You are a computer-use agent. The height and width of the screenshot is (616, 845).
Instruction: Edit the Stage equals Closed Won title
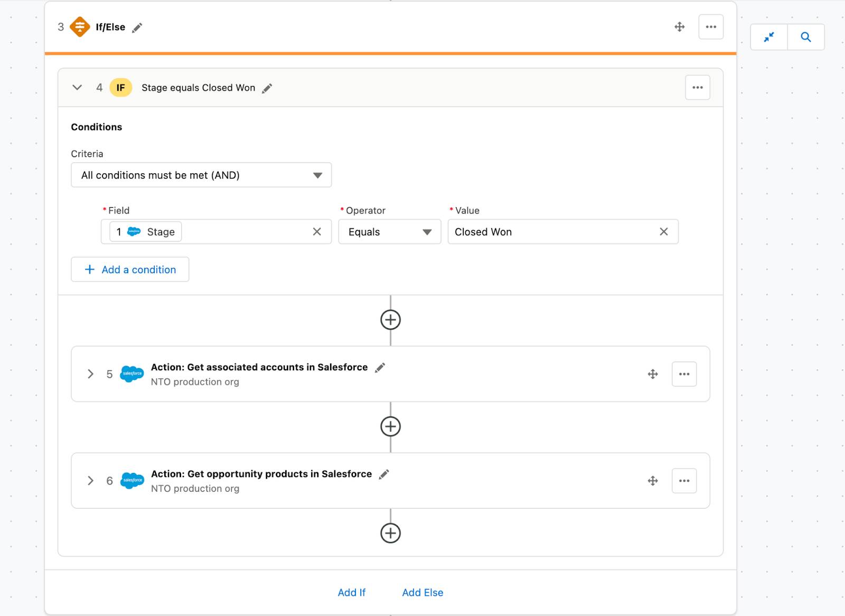(x=267, y=88)
